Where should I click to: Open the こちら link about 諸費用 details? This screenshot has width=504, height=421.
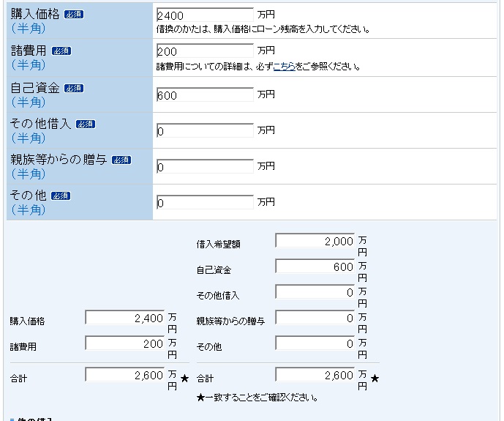(284, 67)
